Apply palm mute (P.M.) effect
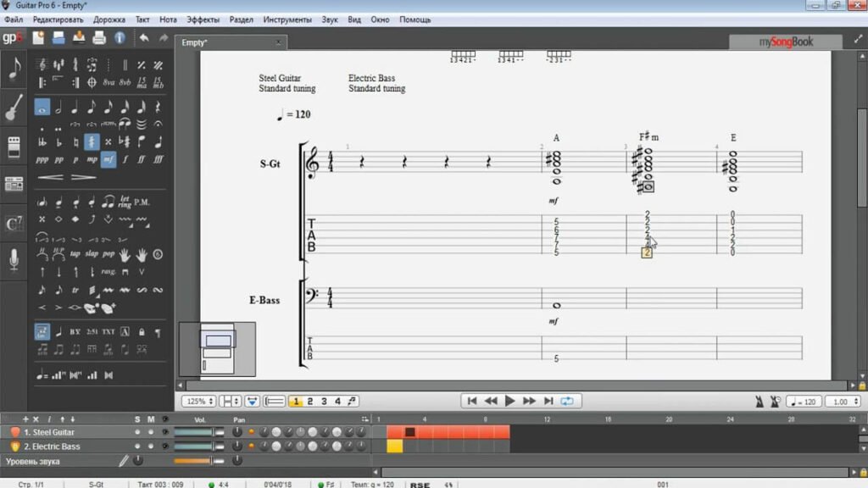 pos(142,202)
